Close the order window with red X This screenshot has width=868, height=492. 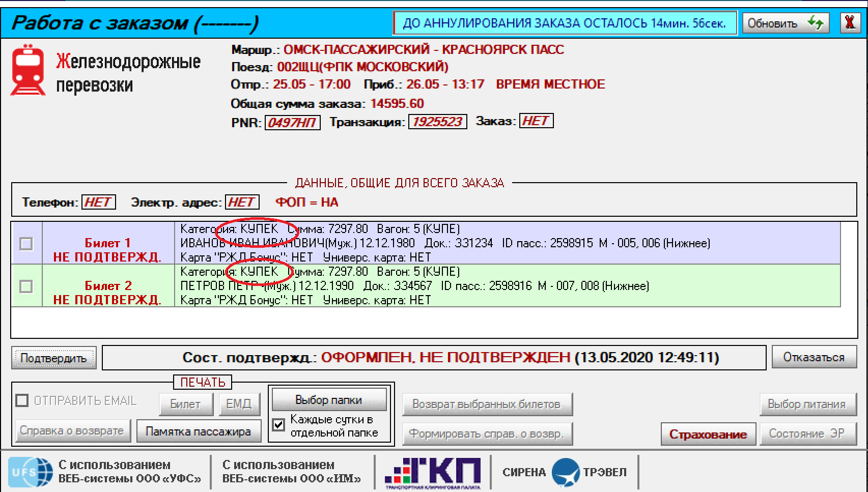pyautogui.click(x=850, y=23)
